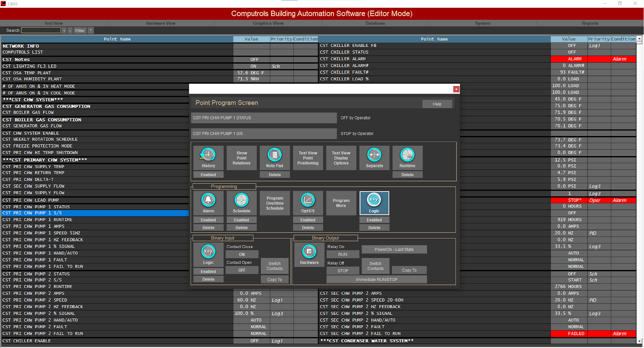644x348 pixels.
Task: Open Text View Point Positioning
Action: click(308, 158)
